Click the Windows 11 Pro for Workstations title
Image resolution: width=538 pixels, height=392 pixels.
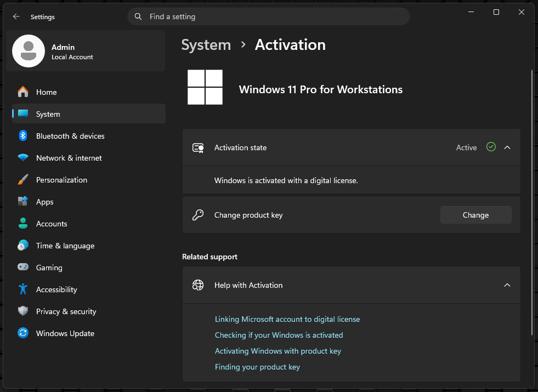click(320, 89)
